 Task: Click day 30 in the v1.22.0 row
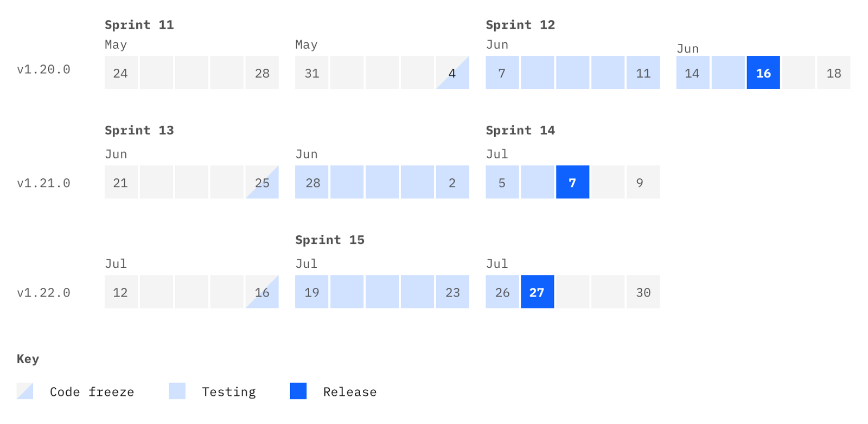[643, 292]
